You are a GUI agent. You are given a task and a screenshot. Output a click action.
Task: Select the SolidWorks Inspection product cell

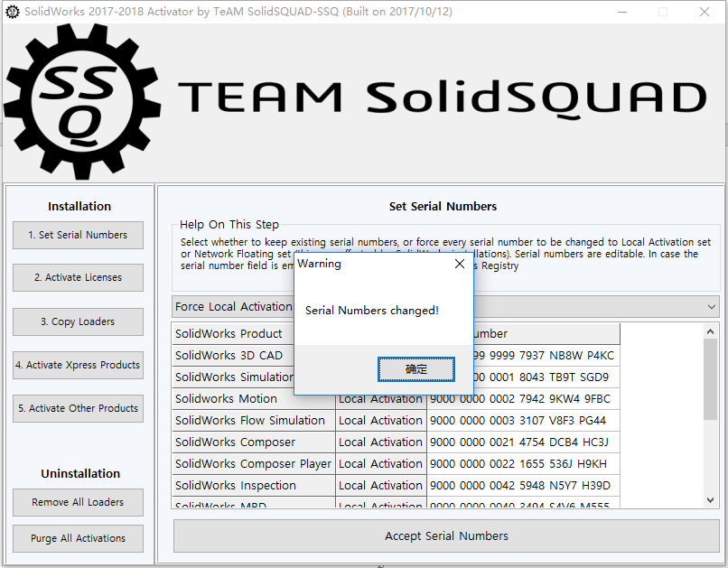254,486
